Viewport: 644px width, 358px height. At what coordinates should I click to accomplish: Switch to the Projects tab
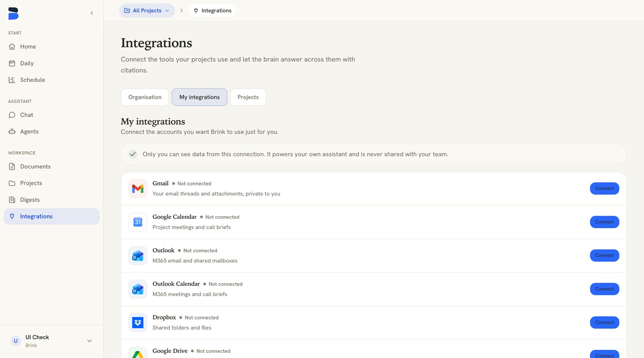(x=248, y=97)
